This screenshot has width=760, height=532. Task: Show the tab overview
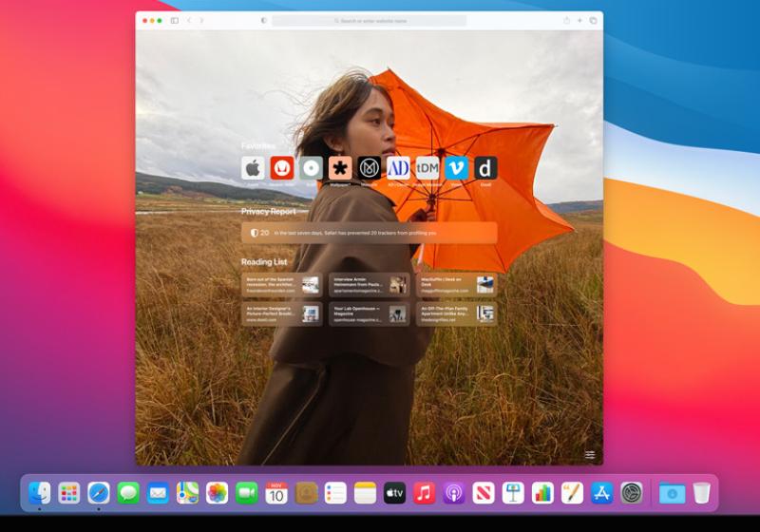[x=593, y=20]
